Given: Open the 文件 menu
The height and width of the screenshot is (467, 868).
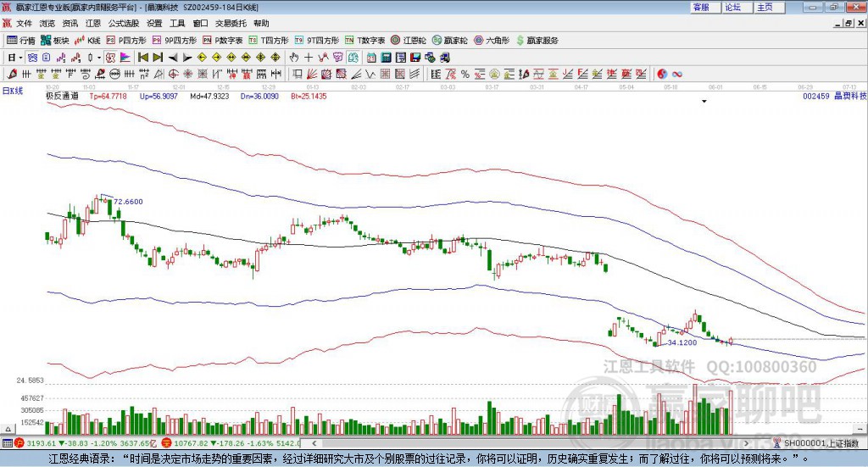Looking at the screenshot, I should [x=24, y=23].
